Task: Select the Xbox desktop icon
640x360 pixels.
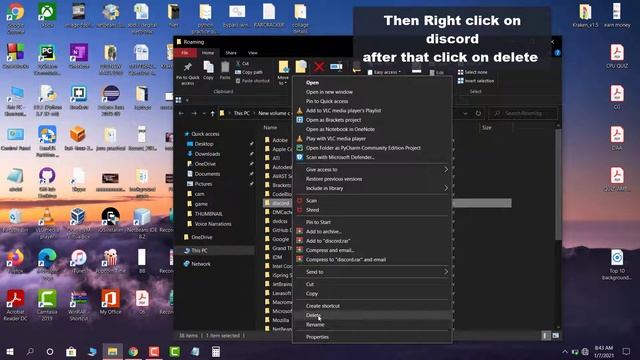Action: pyautogui.click(x=47, y=16)
